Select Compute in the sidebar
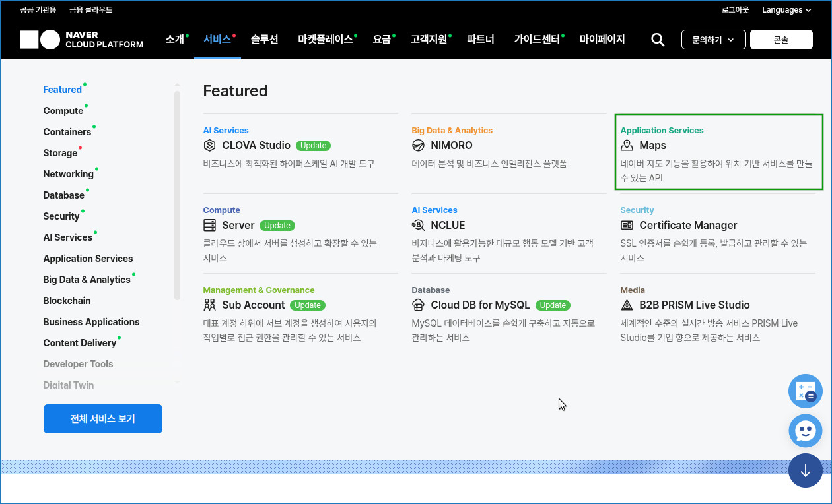Viewport: 832px width, 504px height. pos(63,111)
